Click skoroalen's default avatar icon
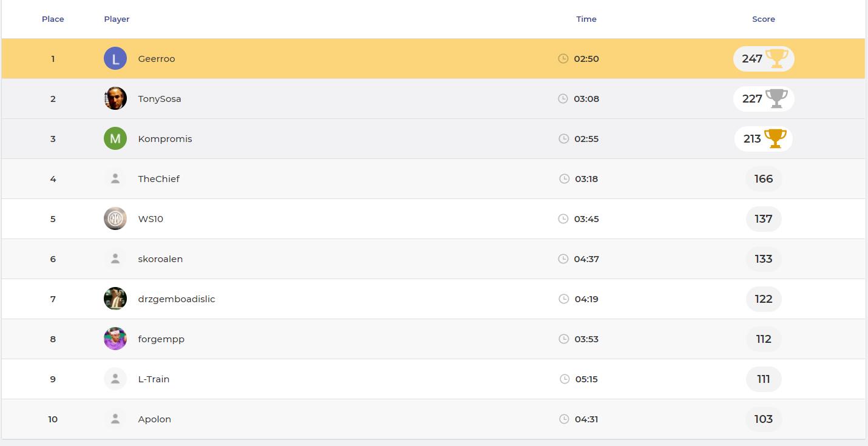Viewport: 868px width, 446px height. point(115,258)
